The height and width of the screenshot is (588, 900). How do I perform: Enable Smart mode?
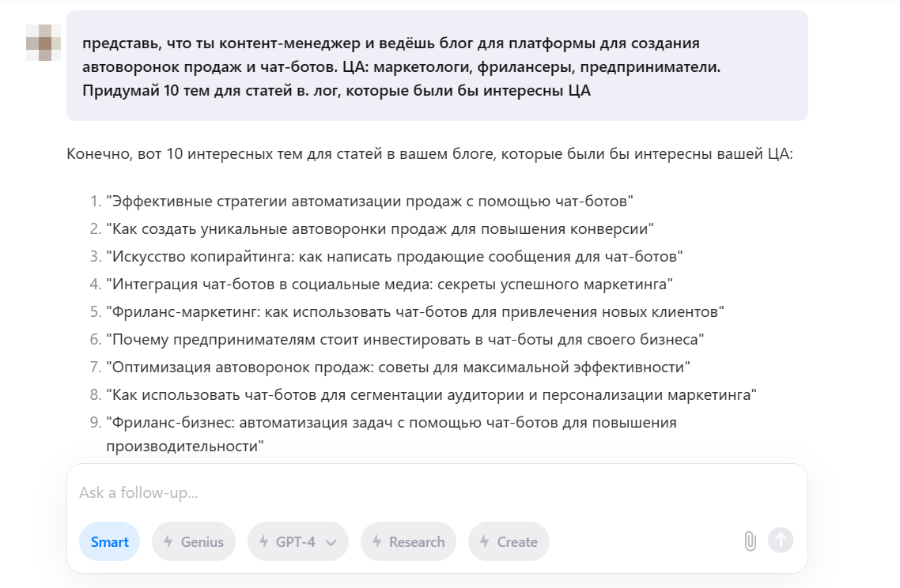click(109, 542)
